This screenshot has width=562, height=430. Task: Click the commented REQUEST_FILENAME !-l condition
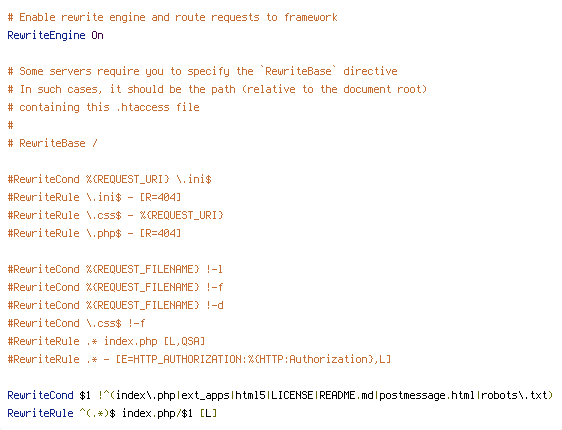[x=115, y=269]
